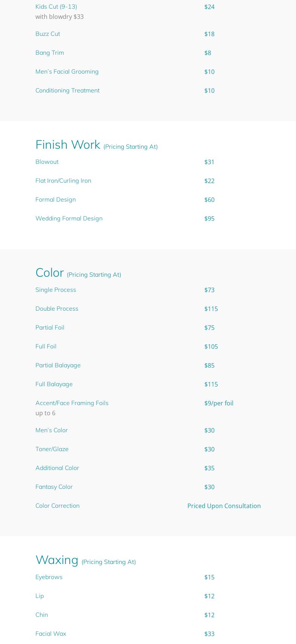Click Double Process service
The width and height of the screenshot is (296, 644).
tap(57, 308)
